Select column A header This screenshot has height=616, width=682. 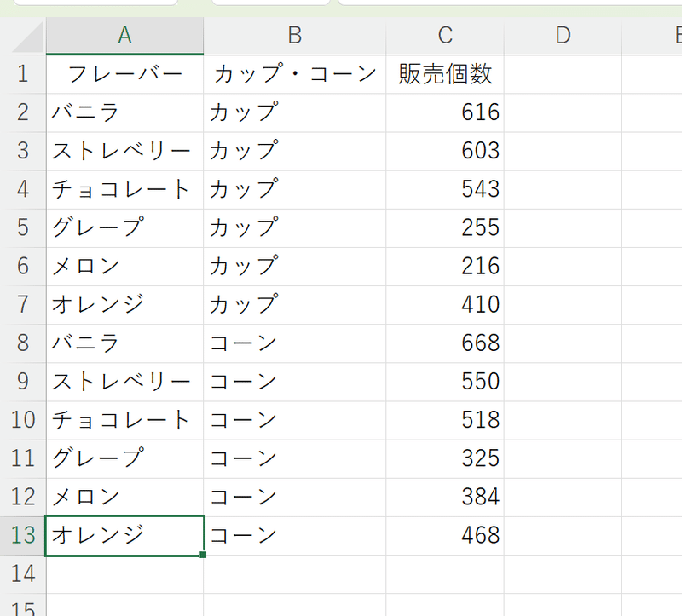(x=124, y=35)
